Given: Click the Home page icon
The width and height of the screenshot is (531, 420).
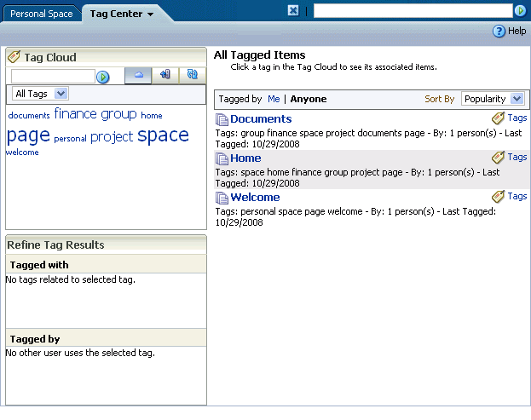Looking at the screenshot, I should pos(222,158).
